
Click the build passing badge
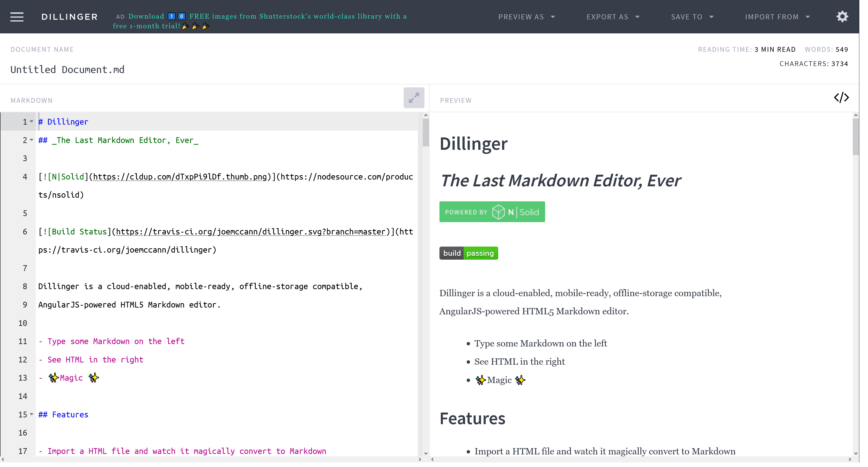click(468, 253)
